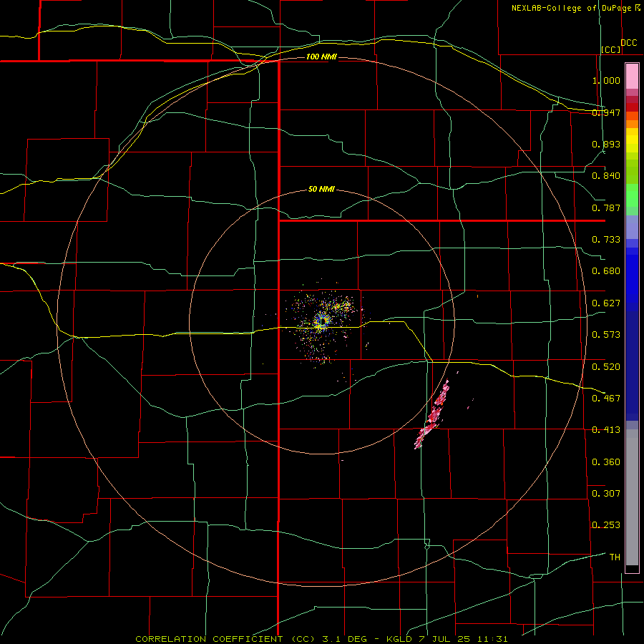Select the 0.733 scale label
The image size is (644, 644).
606,240
